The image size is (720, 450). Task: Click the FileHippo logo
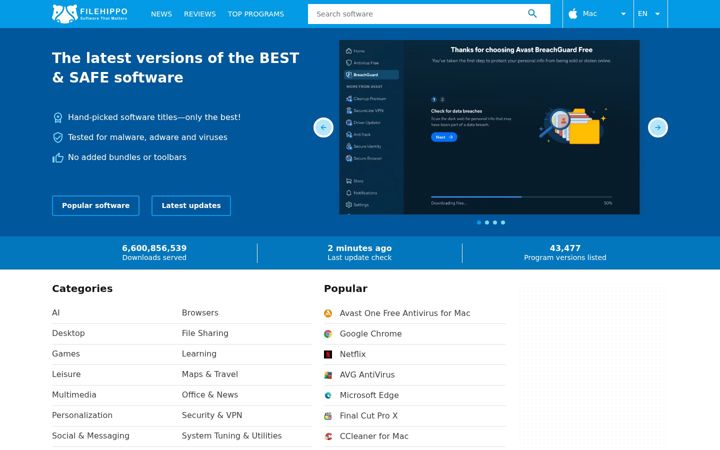pyautogui.click(x=90, y=14)
